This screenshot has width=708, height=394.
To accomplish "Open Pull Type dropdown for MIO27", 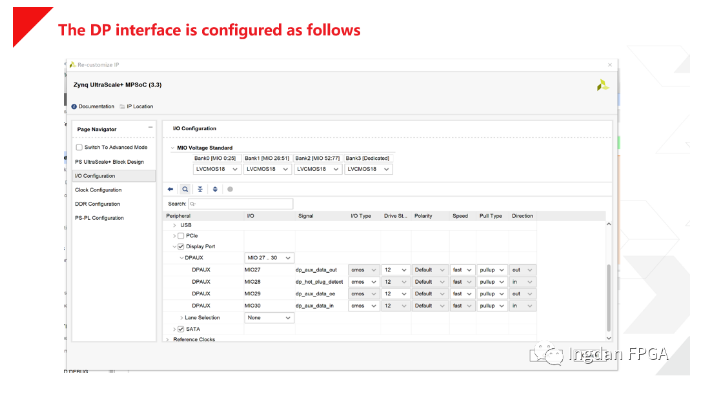I will (x=492, y=270).
